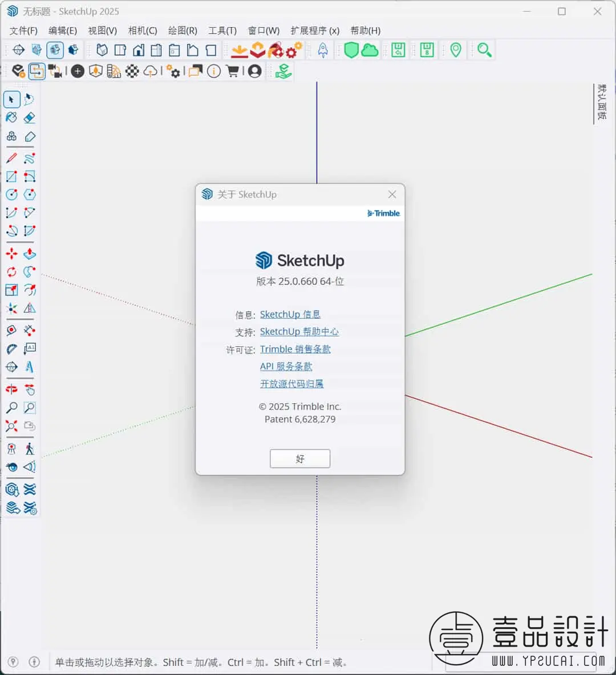Screen dimensions: 616x675
Task: Select the Dimensions tool
Action: [x=29, y=330]
